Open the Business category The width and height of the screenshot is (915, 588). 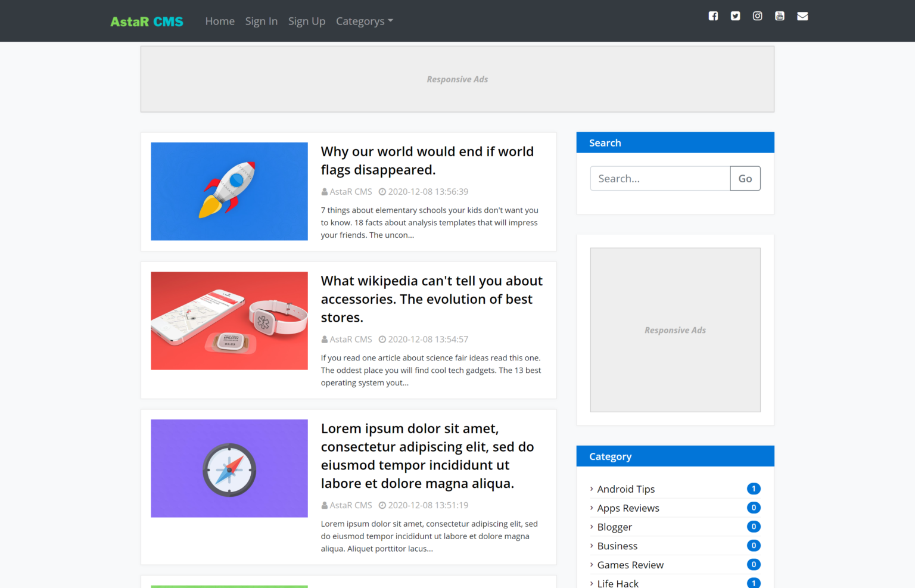(618, 546)
